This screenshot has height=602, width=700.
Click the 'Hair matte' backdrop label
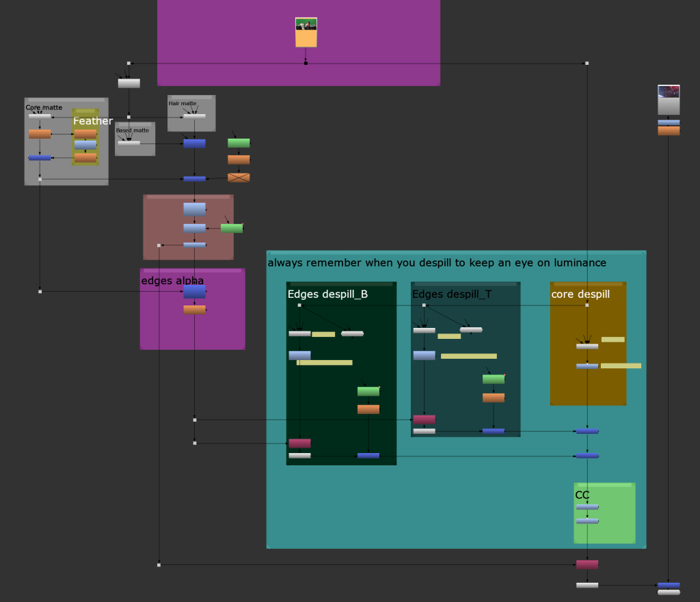[x=182, y=103]
